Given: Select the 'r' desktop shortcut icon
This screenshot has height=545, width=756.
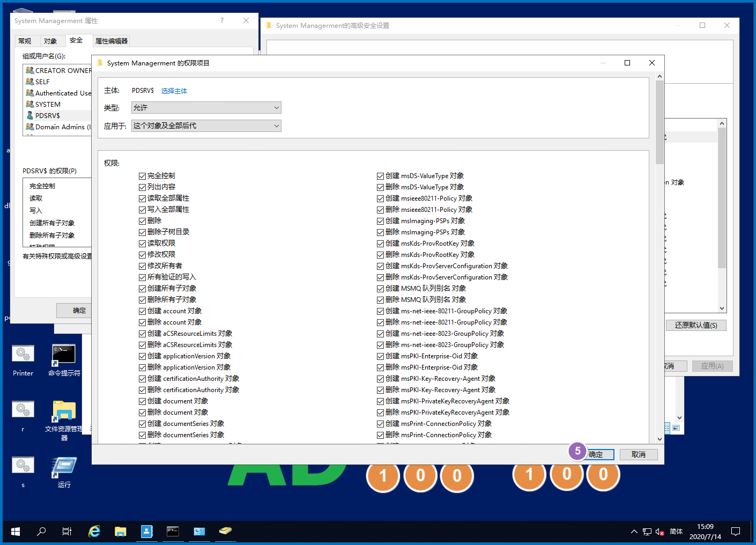Looking at the screenshot, I should point(23,416).
